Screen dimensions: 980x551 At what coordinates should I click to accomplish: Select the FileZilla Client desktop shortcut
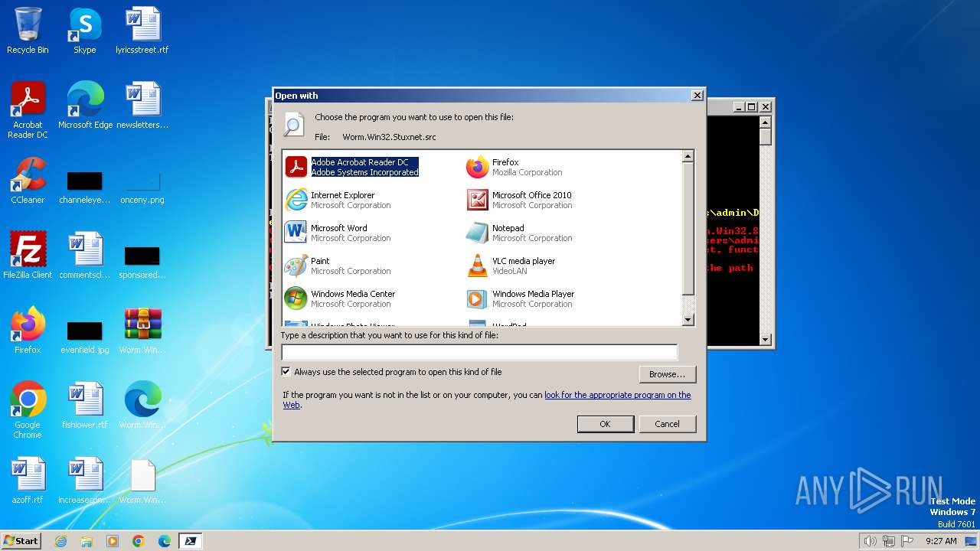28,256
